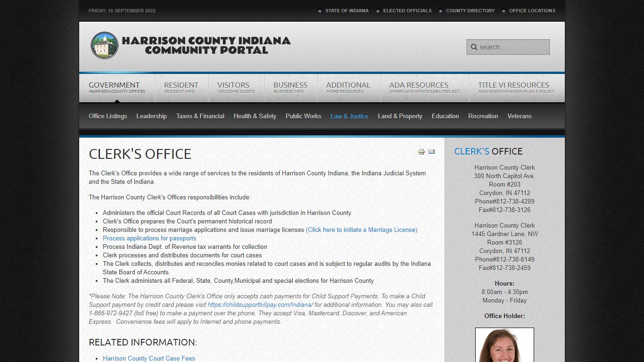
Task: Click the email page envelope icon
Action: [x=431, y=152]
